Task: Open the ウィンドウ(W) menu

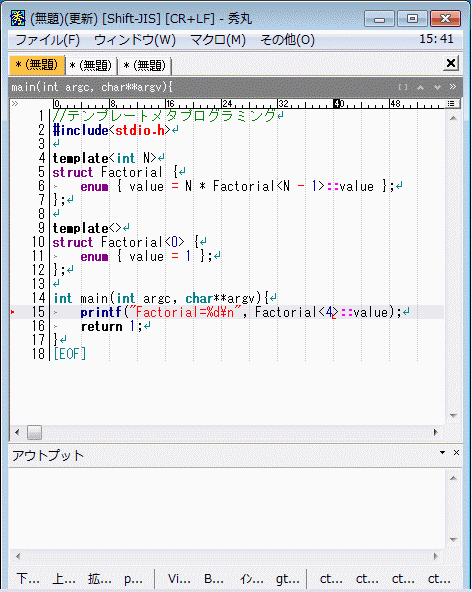Action: coord(135,40)
